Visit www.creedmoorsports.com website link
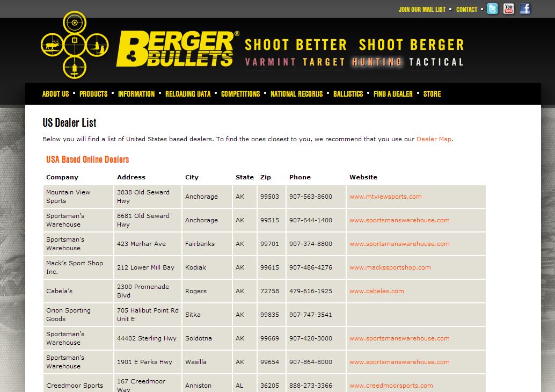The image size is (555, 392). point(391,386)
